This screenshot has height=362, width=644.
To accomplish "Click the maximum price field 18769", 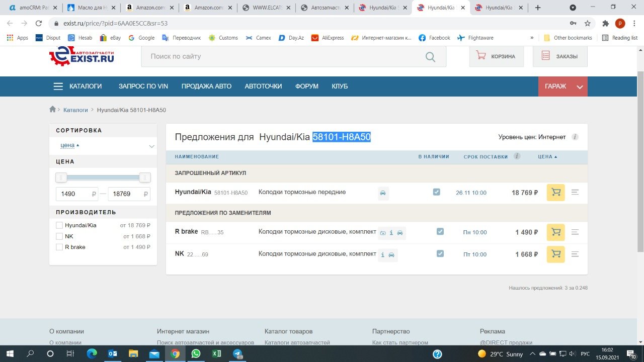I will [129, 194].
